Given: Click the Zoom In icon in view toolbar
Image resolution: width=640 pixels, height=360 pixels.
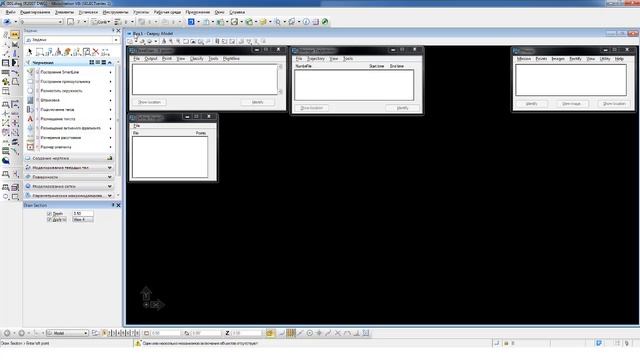Looking at the screenshot, I should point(171,41).
